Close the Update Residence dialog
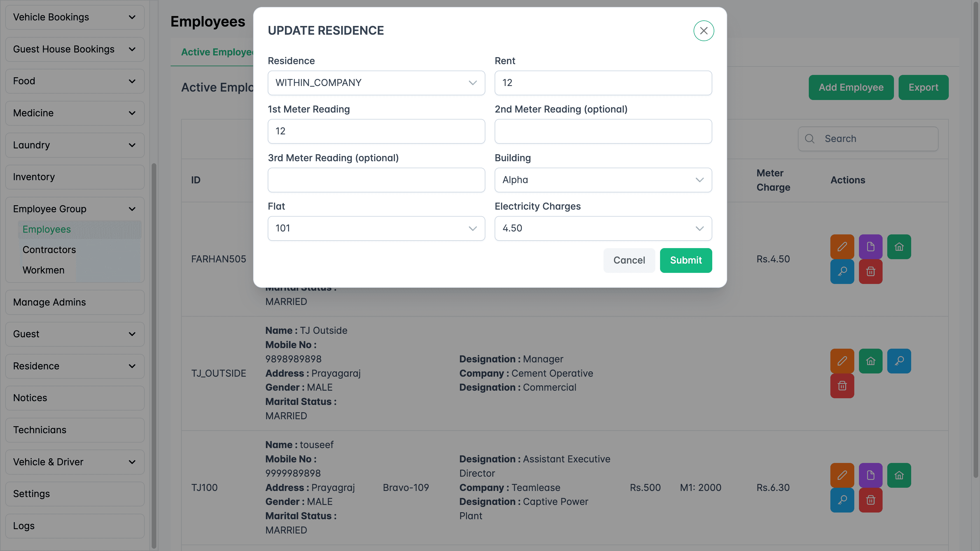 point(703,31)
